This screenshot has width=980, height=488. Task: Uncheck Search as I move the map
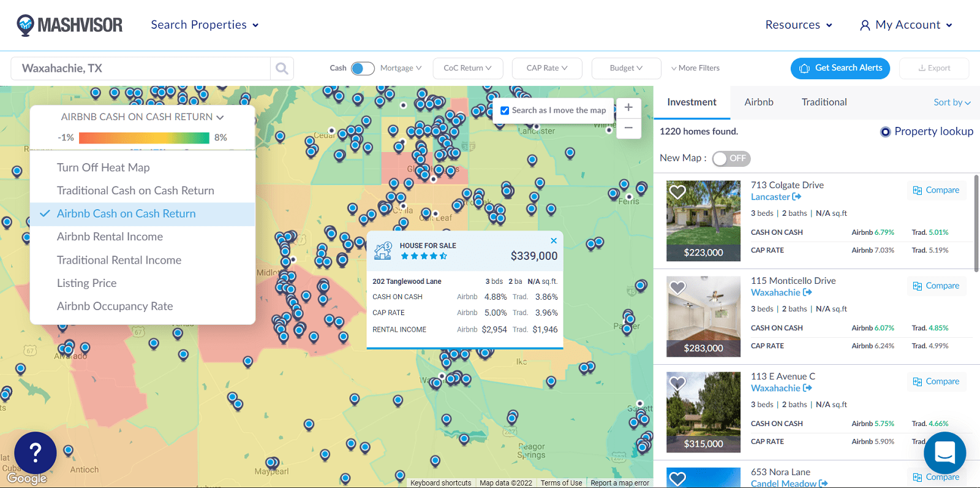click(505, 111)
